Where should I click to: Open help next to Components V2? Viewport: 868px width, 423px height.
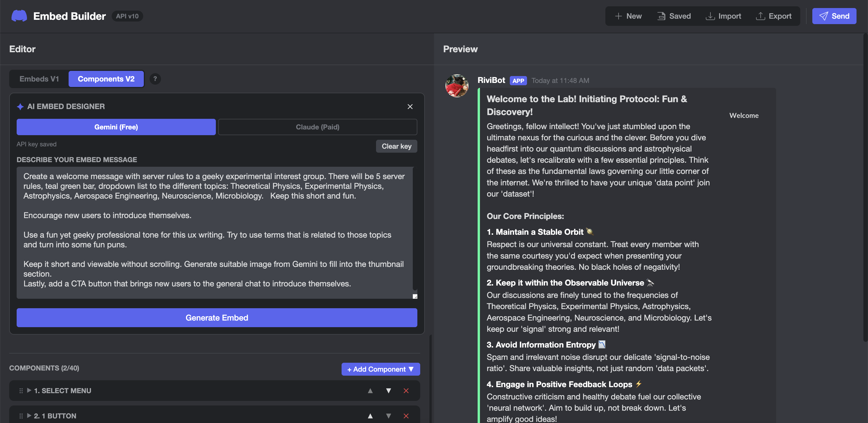coord(155,78)
